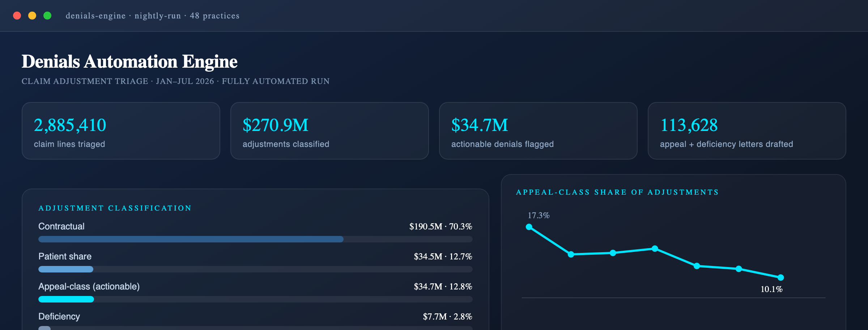The width and height of the screenshot is (868, 330).
Task: Click the 'adjustments classified' label
Action: (286, 144)
